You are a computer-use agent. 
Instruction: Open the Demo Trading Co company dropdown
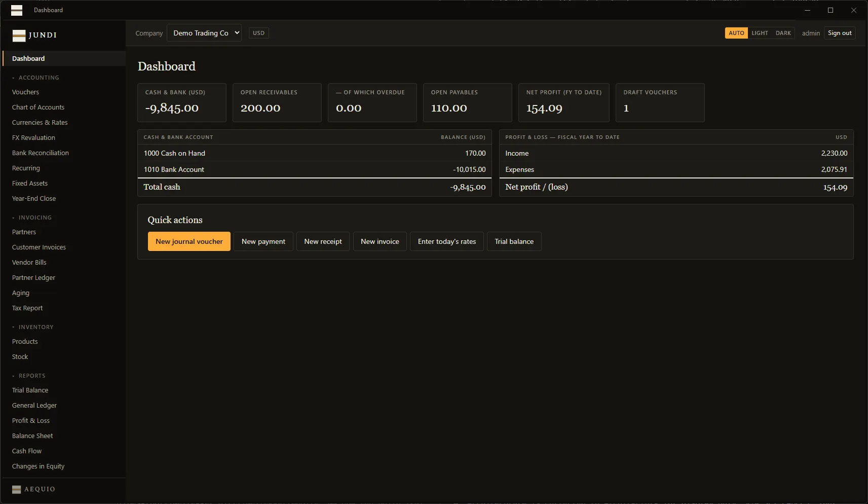[204, 33]
